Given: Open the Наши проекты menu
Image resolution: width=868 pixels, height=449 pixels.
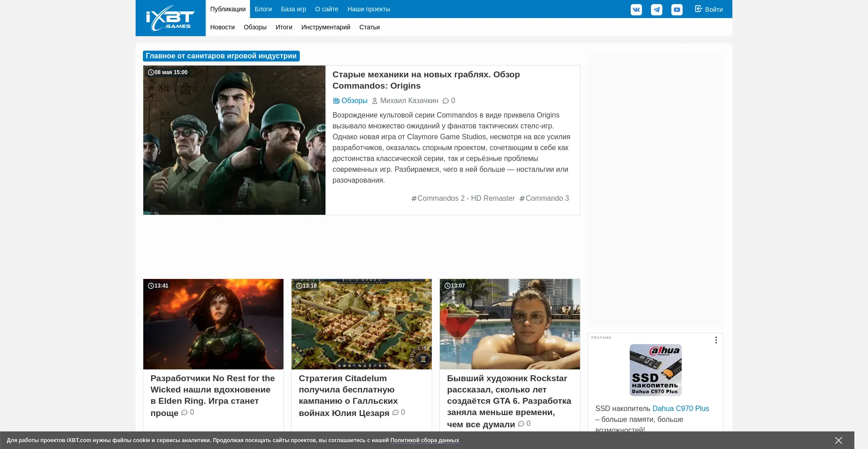Looking at the screenshot, I should [368, 9].
